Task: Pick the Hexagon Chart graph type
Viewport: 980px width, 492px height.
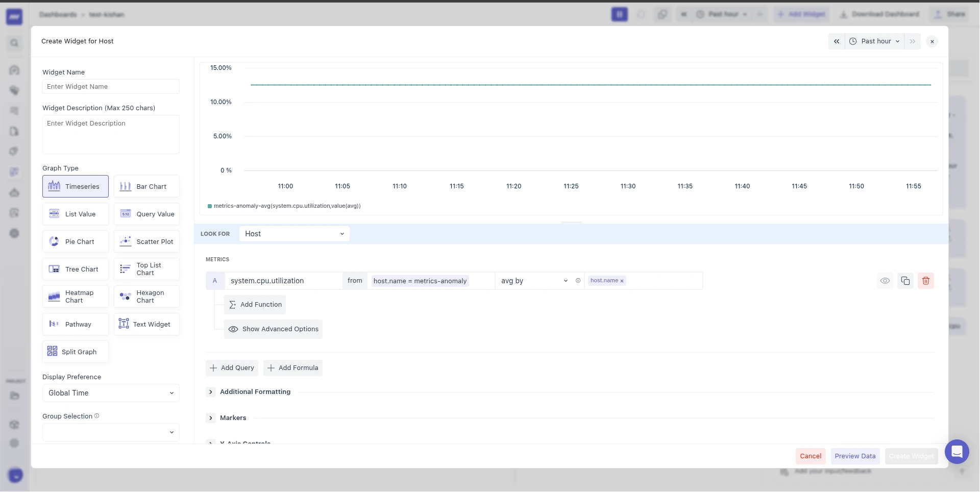Action: click(x=146, y=297)
